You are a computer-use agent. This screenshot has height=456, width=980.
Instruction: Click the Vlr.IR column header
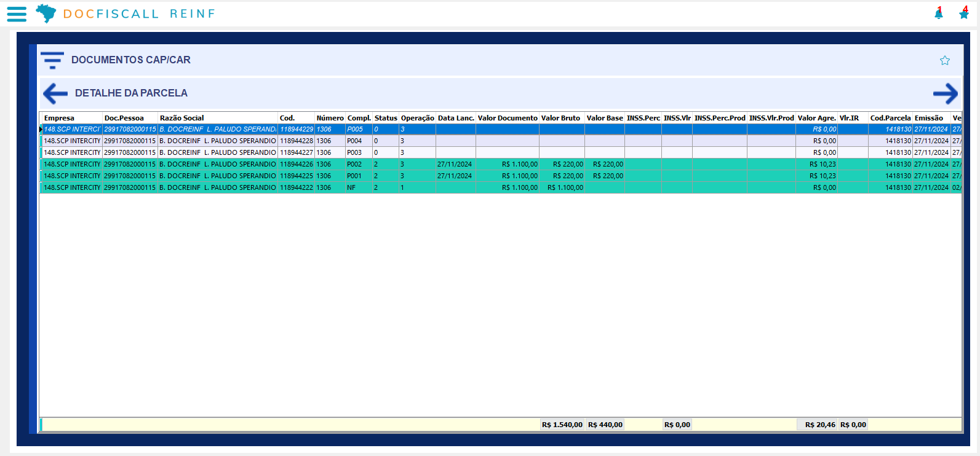click(853, 118)
